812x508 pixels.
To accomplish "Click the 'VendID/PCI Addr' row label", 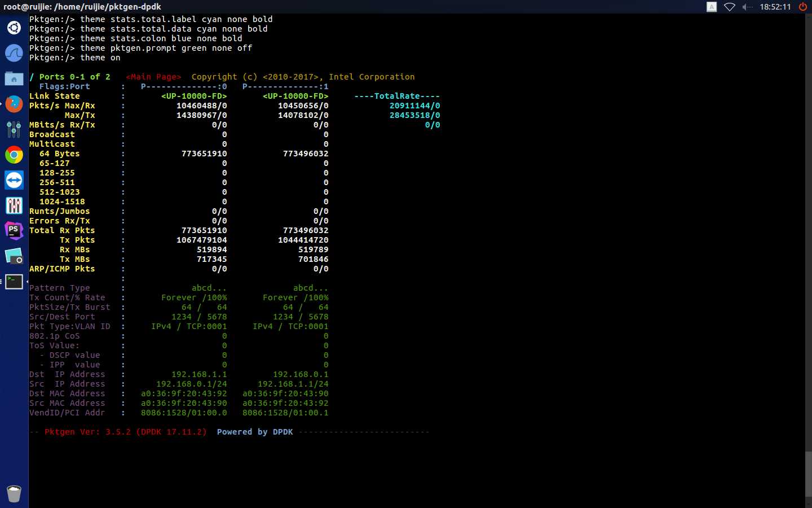I will click(67, 413).
